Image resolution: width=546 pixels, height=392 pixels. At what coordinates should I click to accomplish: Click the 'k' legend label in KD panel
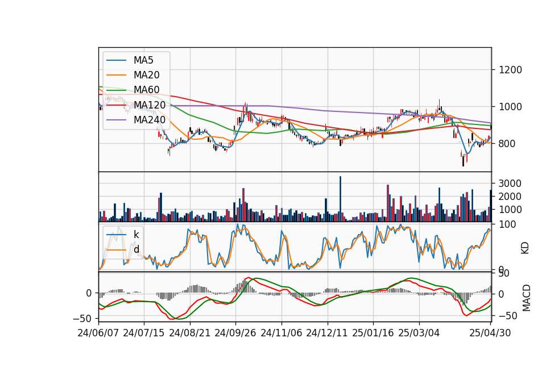(136, 235)
